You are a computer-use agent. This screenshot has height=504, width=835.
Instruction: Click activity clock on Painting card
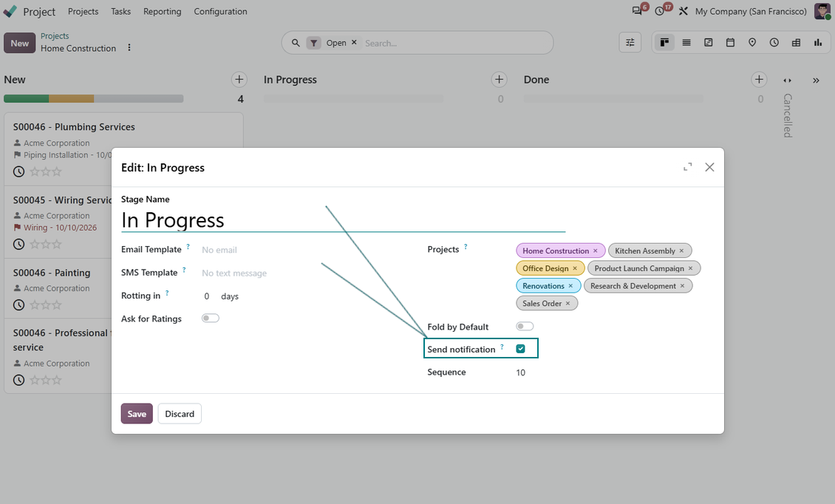pyautogui.click(x=18, y=304)
